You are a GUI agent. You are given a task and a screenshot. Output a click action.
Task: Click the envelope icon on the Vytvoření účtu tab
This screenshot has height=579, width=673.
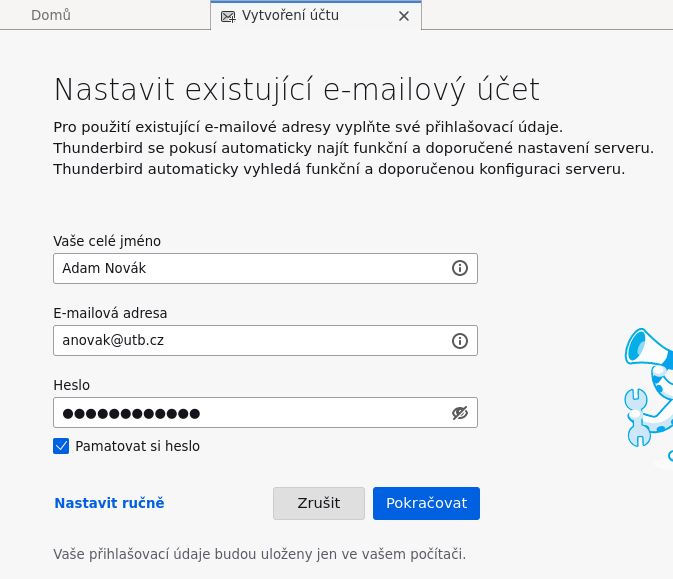pos(228,16)
